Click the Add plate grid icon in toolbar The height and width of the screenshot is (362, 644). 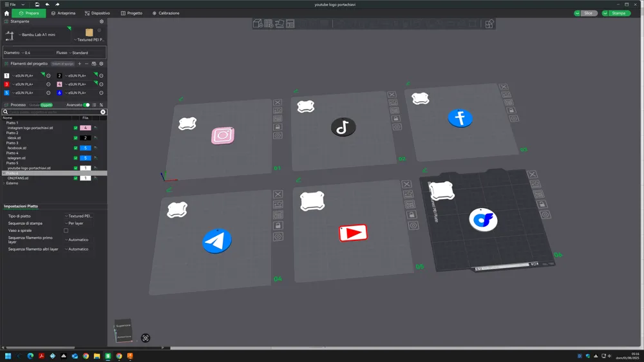(269, 24)
